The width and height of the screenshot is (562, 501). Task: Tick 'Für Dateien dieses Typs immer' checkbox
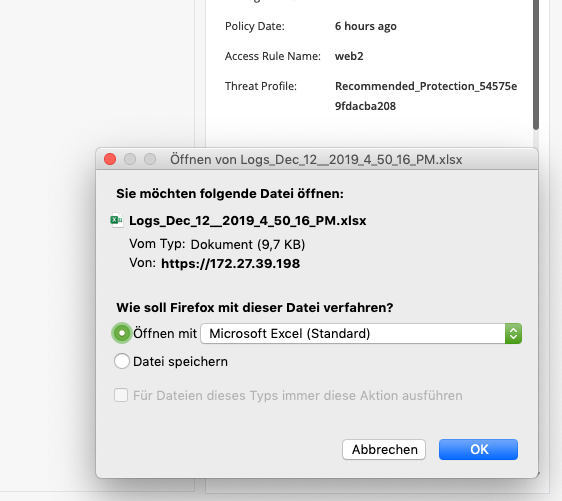121,395
